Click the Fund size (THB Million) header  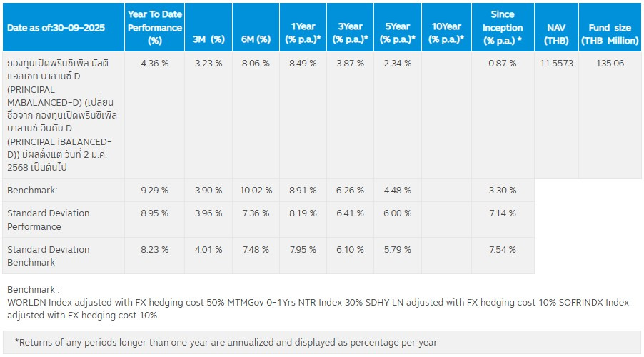tap(609, 33)
